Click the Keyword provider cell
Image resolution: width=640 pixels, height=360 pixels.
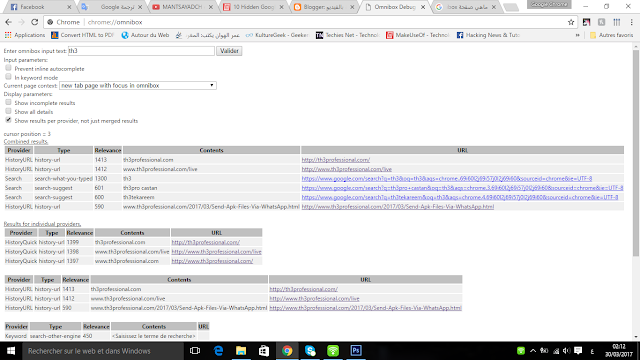coord(16,336)
